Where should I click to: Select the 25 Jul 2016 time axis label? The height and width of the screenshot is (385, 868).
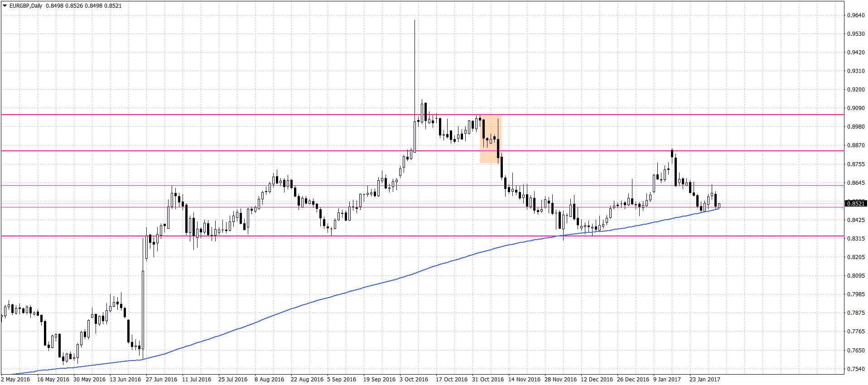[233, 380]
